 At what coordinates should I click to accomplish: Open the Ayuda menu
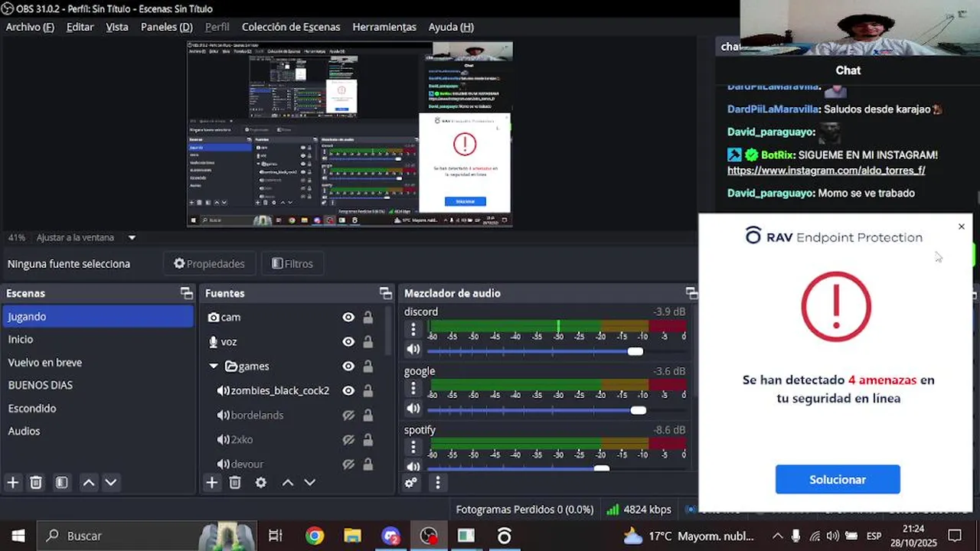click(451, 27)
